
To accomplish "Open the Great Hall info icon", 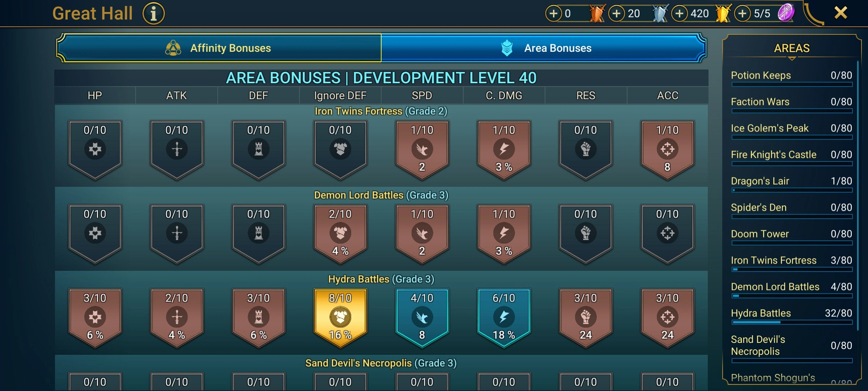I will [x=154, y=14].
